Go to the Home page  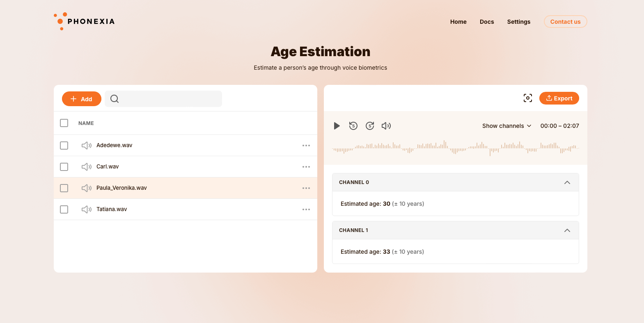tap(458, 22)
